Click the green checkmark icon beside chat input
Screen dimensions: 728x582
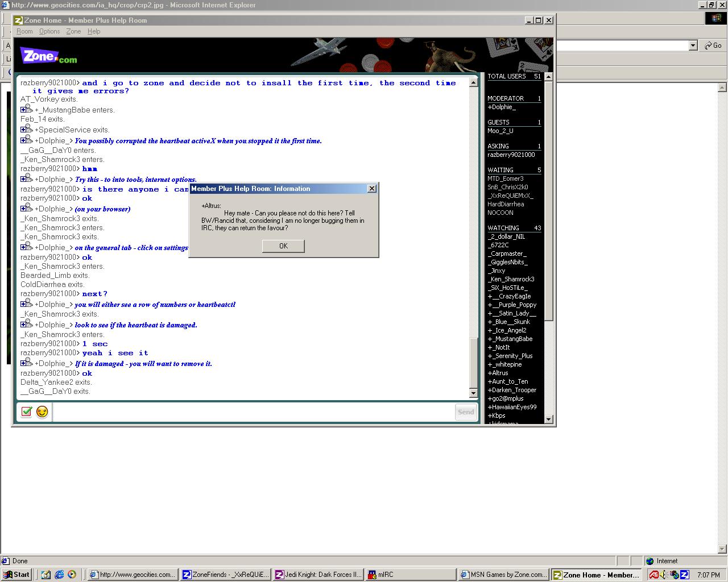(x=26, y=411)
